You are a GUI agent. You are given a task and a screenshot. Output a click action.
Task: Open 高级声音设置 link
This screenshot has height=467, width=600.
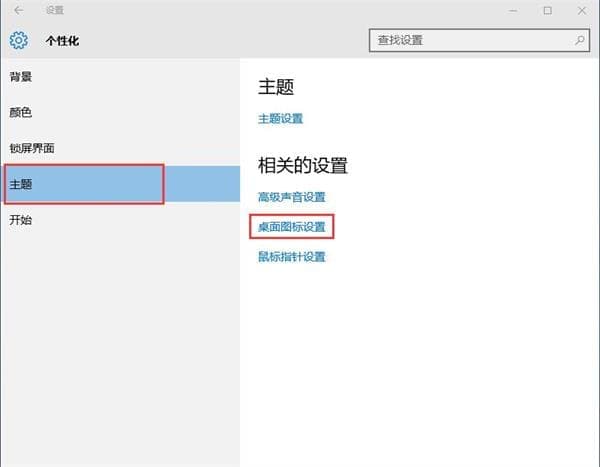(292, 197)
